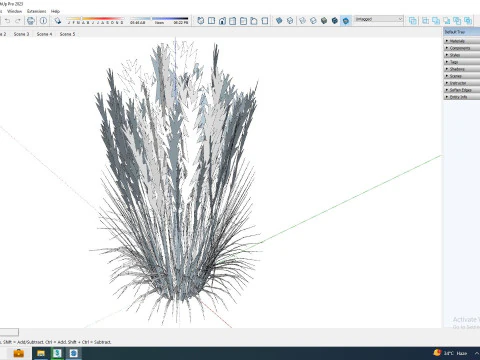The width and height of the screenshot is (480, 360).
Task: Open the Help menu
Action: pyautogui.click(x=55, y=11)
